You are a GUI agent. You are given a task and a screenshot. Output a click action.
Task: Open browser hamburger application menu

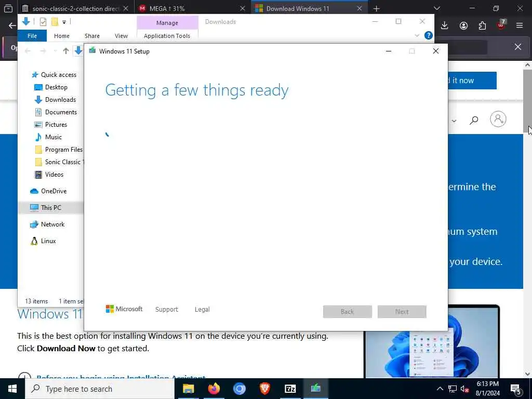[520, 25]
